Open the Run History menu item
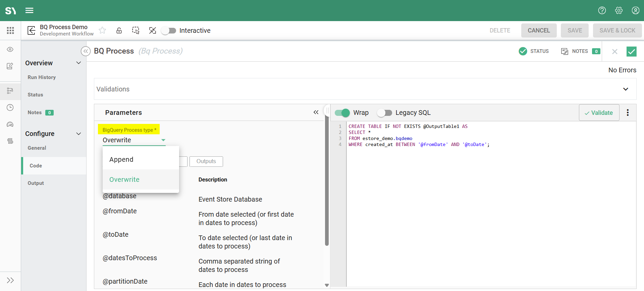The height and width of the screenshot is (291, 644). click(42, 77)
